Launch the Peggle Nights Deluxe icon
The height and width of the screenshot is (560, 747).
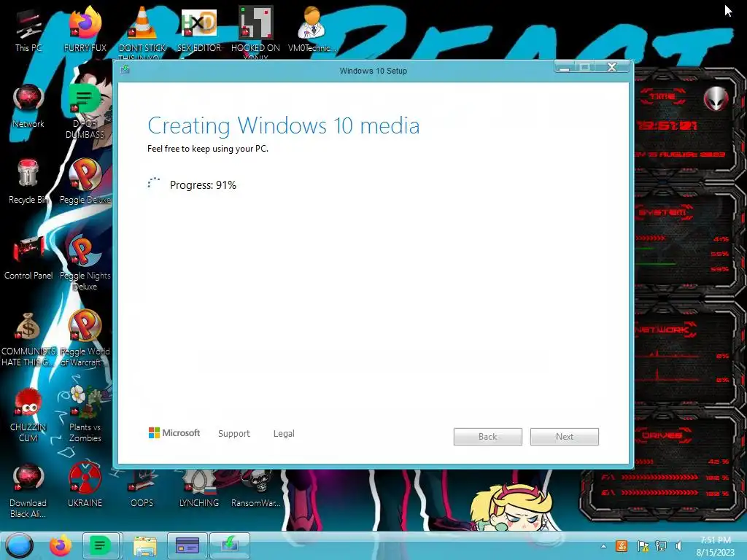coord(85,262)
